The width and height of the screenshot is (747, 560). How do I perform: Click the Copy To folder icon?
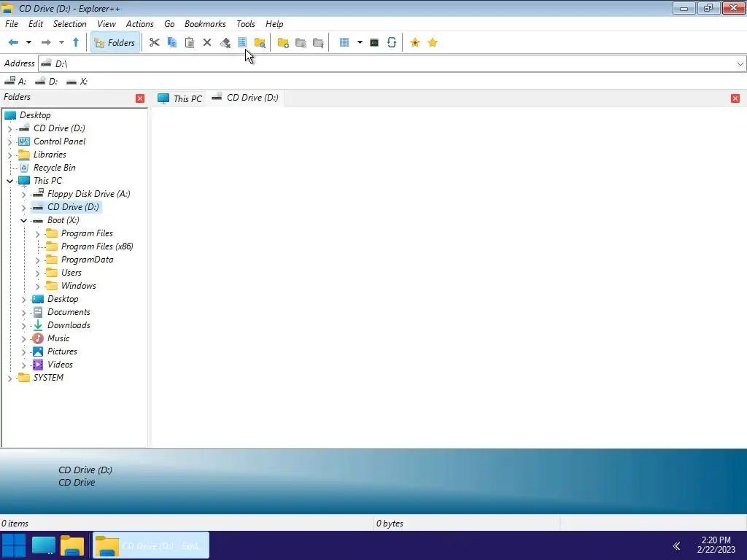pyautogui.click(x=301, y=43)
